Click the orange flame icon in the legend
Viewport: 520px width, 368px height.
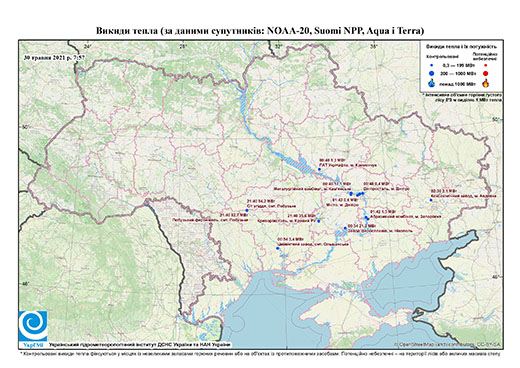[486, 83]
